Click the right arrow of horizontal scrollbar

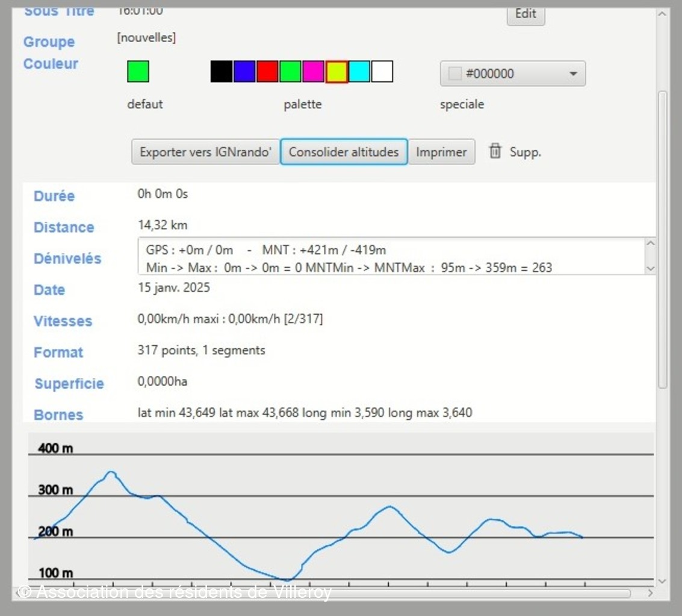click(x=650, y=593)
